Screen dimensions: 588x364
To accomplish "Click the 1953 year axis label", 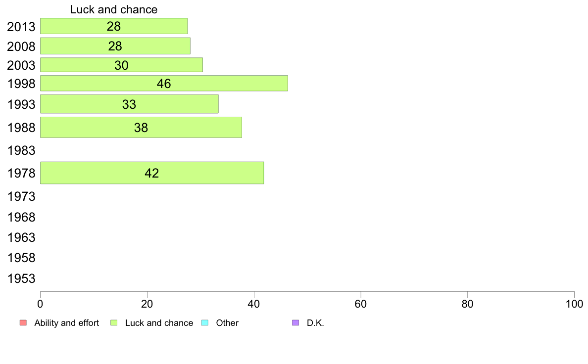I will (21, 278).
